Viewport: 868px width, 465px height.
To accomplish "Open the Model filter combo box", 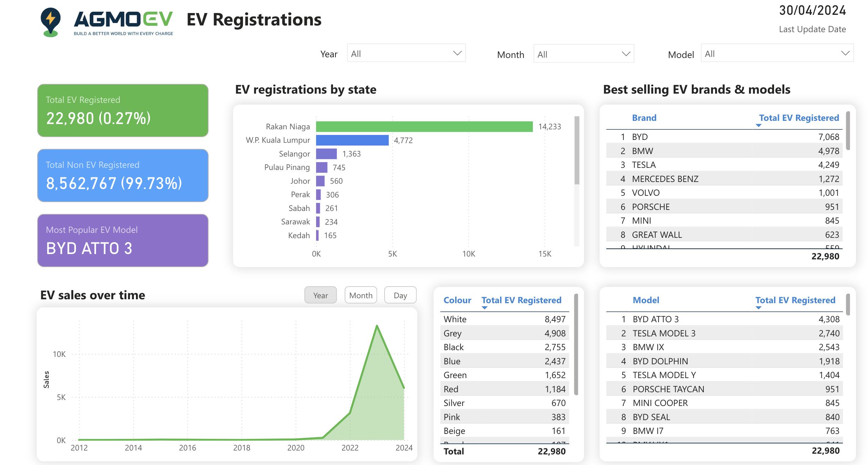I will point(770,53).
